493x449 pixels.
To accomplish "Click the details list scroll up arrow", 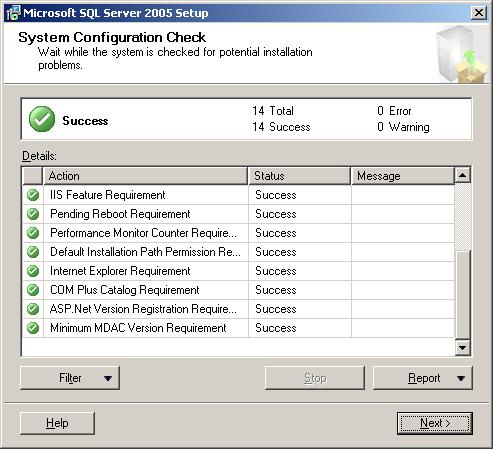I will [x=463, y=175].
